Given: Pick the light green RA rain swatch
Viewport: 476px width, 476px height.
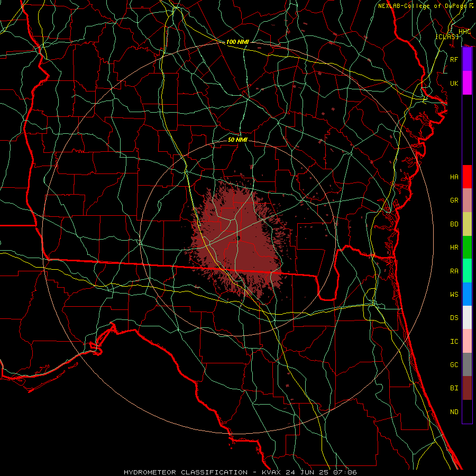Looking at the screenshot, I should [467, 271].
